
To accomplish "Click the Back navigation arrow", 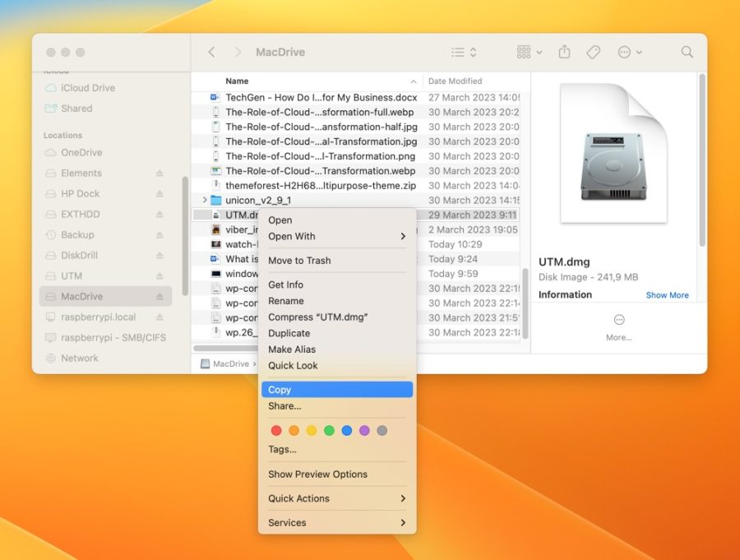I will click(x=210, y=51).
